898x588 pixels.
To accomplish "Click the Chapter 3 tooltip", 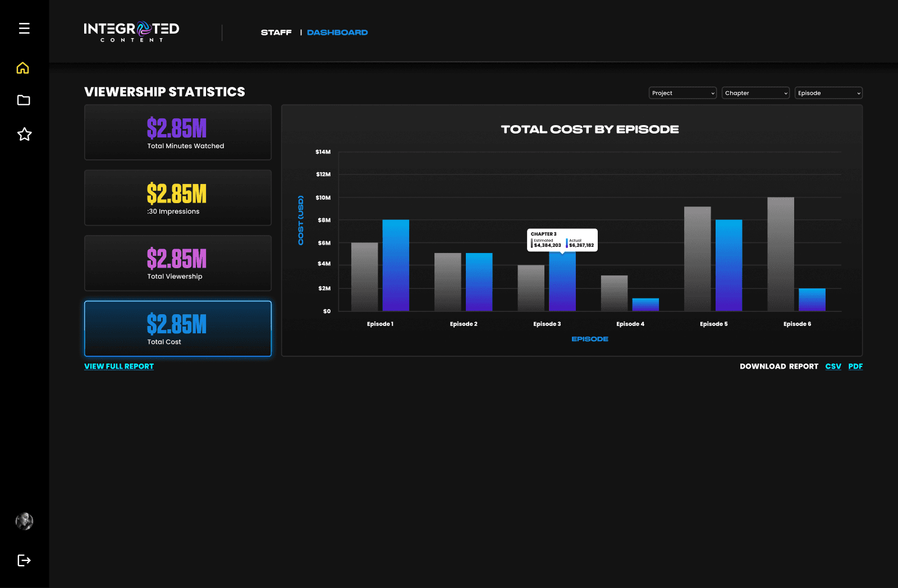I will pyautogui.click(x=562, y=240).
